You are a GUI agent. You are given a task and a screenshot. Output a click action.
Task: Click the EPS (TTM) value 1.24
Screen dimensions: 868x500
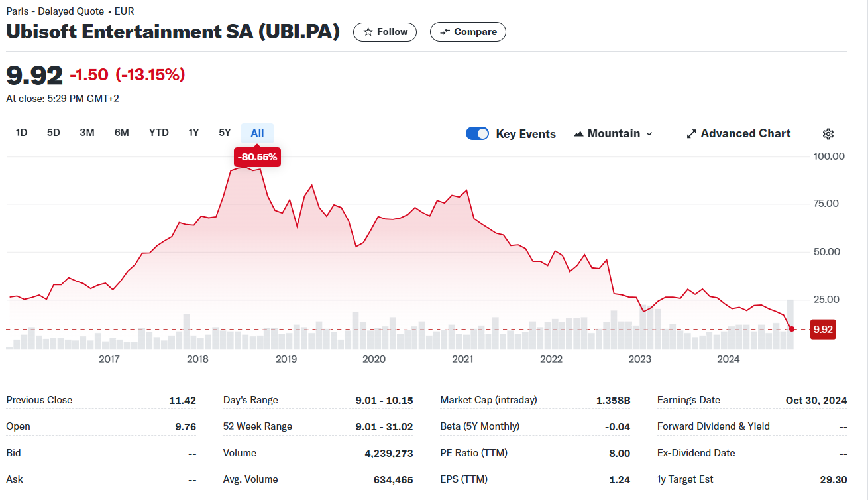[621, 479]
